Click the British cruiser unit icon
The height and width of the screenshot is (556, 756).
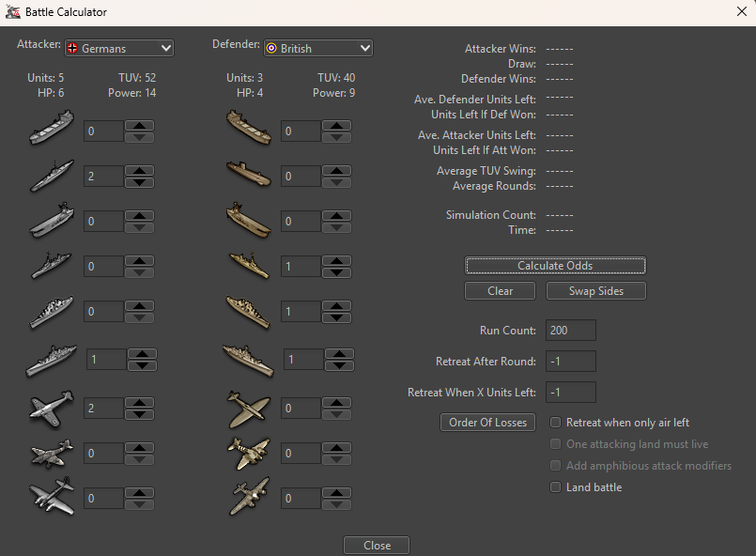click(x=249, y=312)
